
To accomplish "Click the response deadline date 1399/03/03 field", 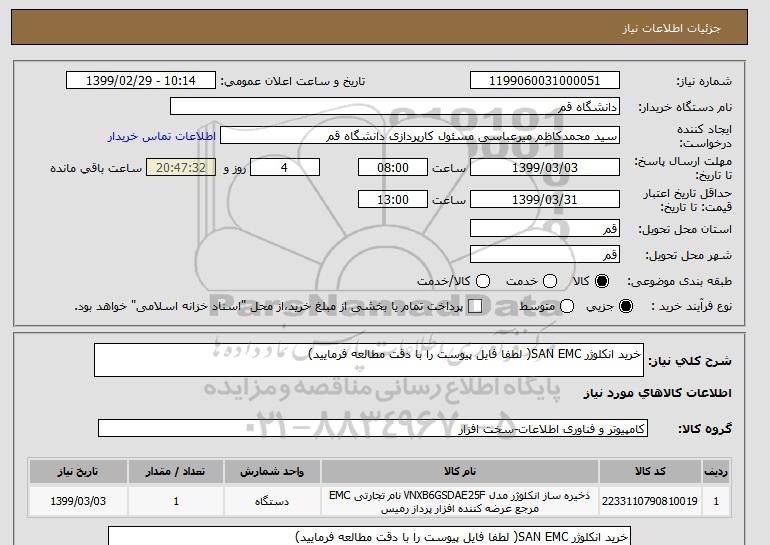I will (545, 167).
